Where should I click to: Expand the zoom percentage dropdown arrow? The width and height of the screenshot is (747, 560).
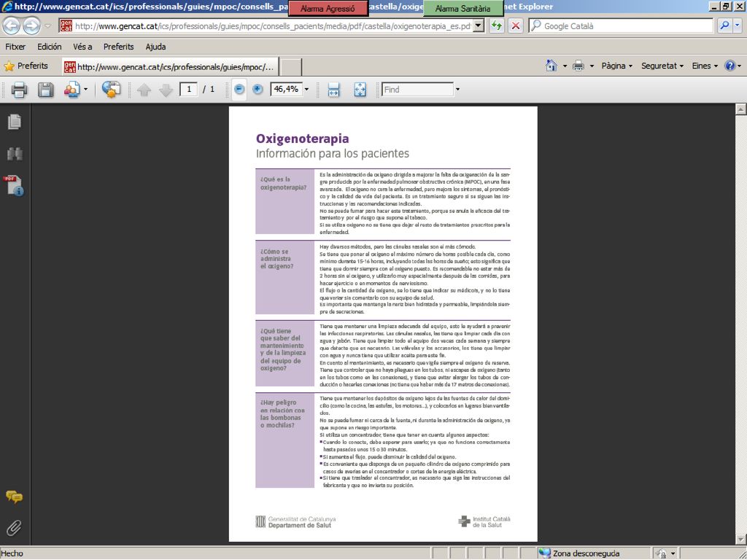coord(306,90)
